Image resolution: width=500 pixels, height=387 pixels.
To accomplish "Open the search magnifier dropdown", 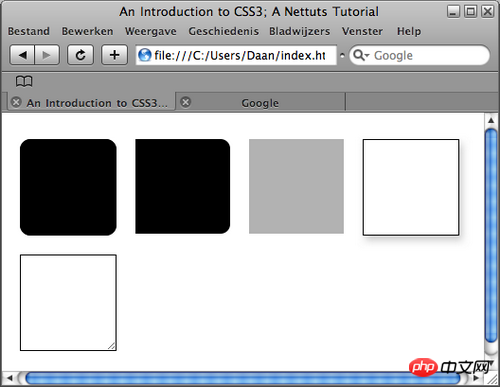I will (361, 55).
